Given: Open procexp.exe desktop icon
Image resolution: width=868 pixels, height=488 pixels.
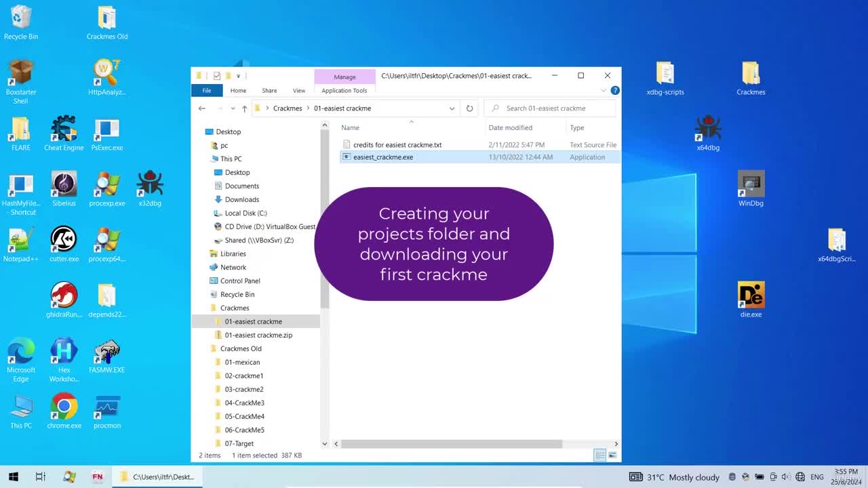Looking at the screenshot, I should (107, 188).
